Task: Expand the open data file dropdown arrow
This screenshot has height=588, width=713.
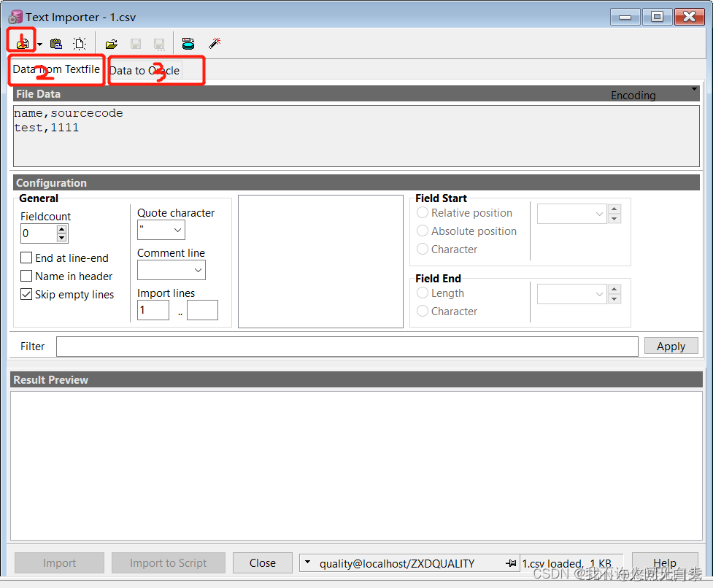Action: 40,44
